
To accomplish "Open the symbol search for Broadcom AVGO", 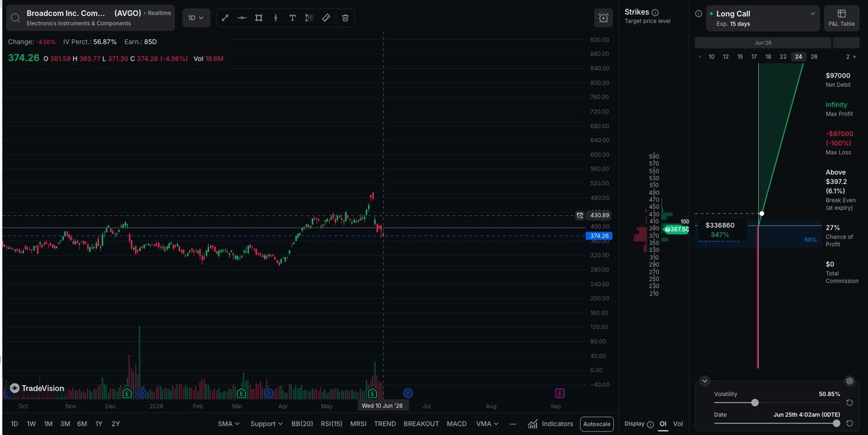I will 89,18.
